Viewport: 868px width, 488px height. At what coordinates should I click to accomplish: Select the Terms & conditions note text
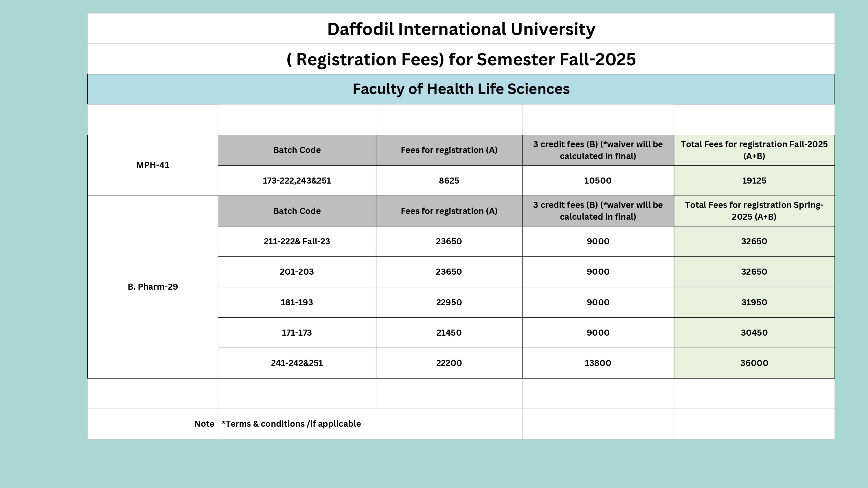pos(291,424)
